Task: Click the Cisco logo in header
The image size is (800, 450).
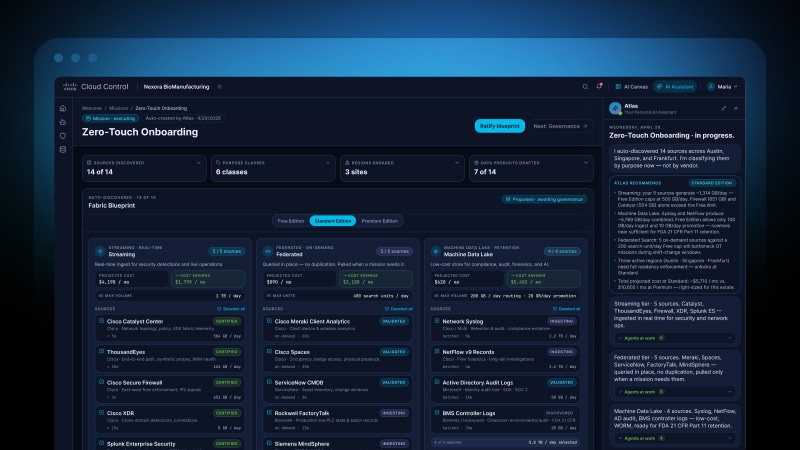Action: tap(70, 87)
